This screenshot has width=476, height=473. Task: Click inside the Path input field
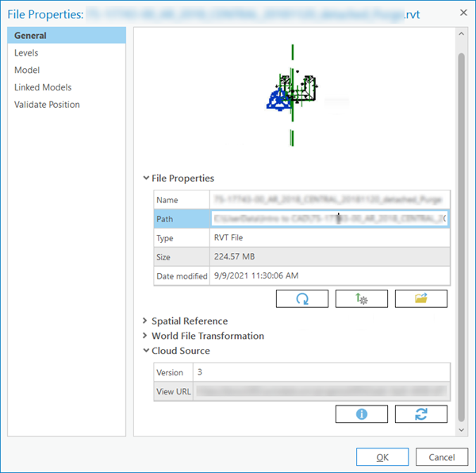(x=329, y=218)
